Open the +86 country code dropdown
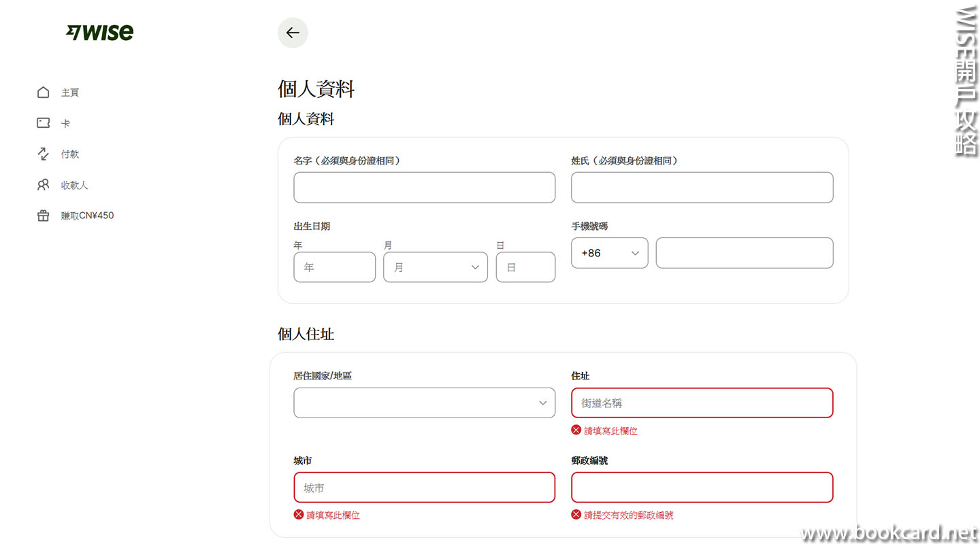This screenshot has height=544, width=980. pos(609,253)
